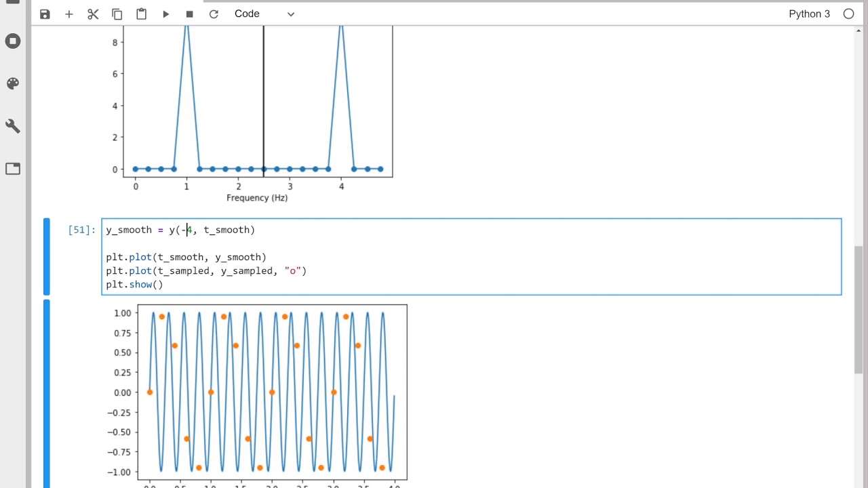Insert a cell below with plus icon

coord(68,14)
